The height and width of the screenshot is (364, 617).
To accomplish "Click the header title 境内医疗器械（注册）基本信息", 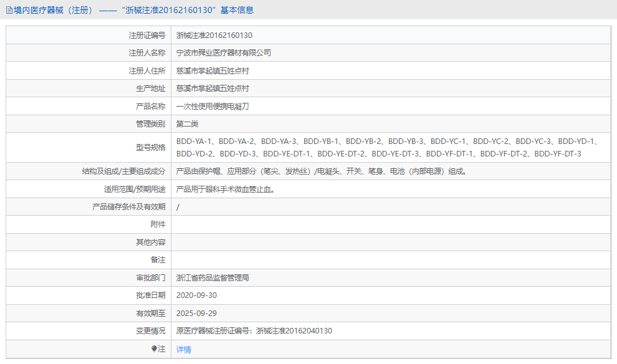I will [134, 10].
